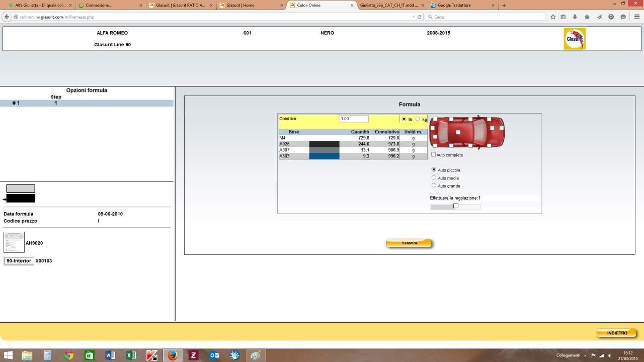
Task: Click the STAMPA print button
Action: coord(409,243)
